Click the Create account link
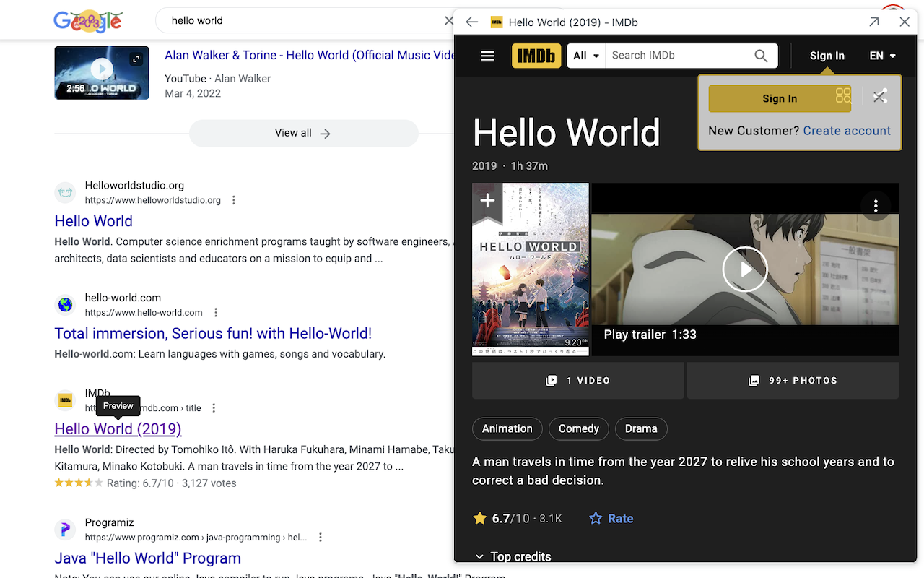 (847, 131)
